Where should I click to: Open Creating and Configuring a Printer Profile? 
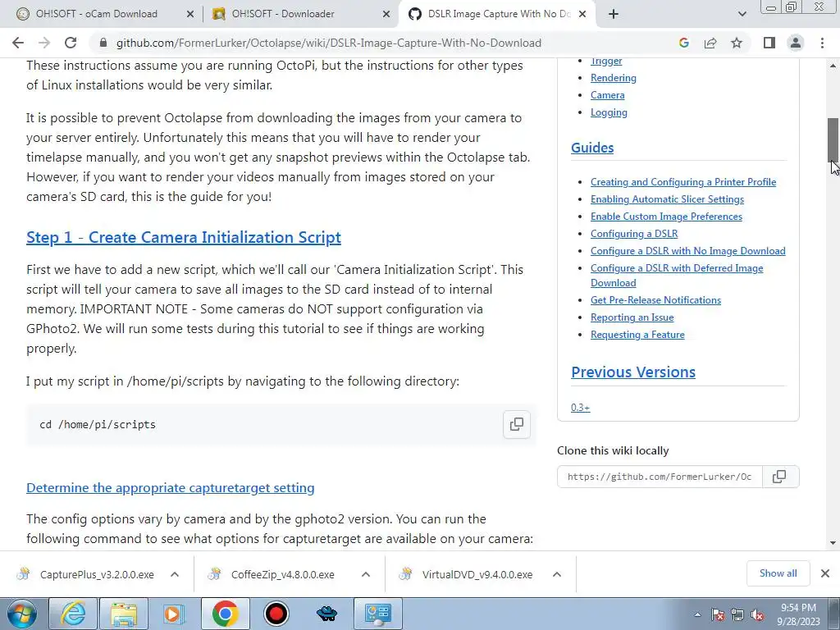click(683, 182)
